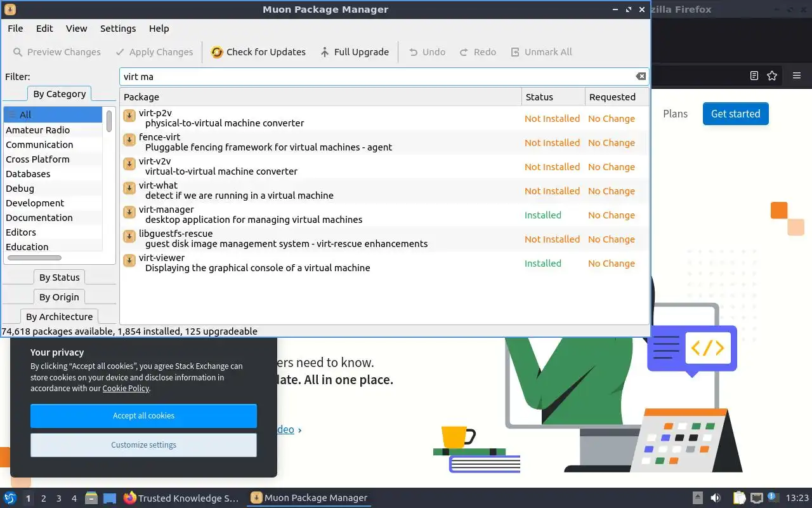The image size is (812, 508).
Task: Open the Cookie Policy link
Action: (x=126, y=389)
